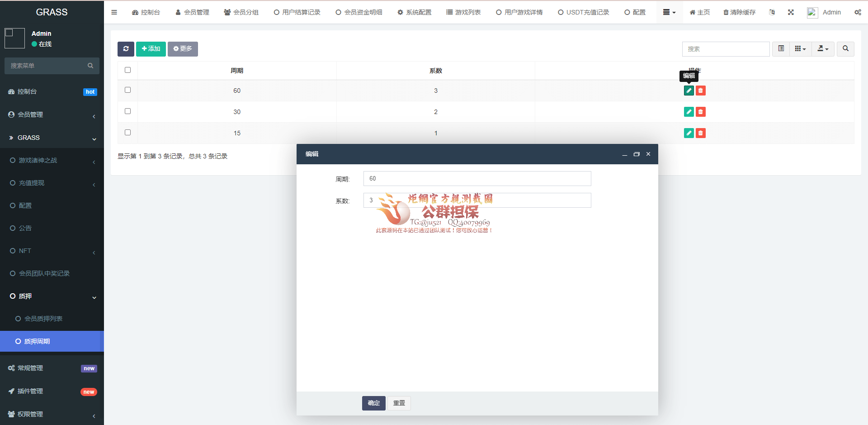Toggle the table card view icon
Viewport: 868px width, 425px height.
[781, 49]
